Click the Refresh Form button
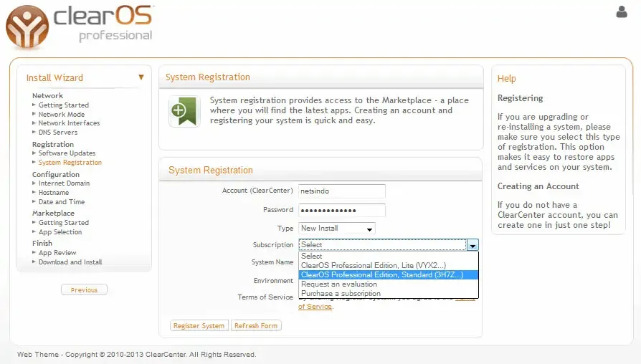 click(x=256, y=326)
